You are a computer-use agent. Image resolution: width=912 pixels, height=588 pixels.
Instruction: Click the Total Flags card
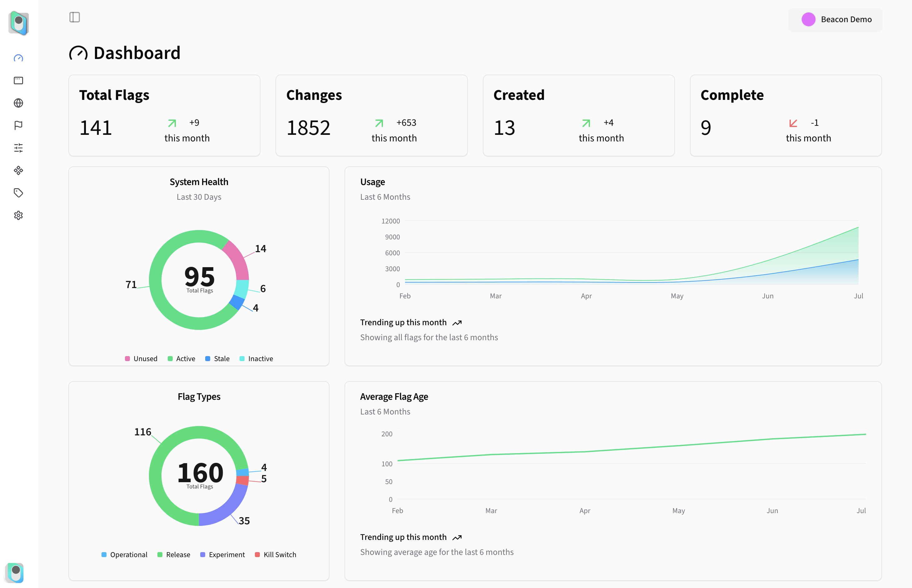click(x=164, y=115)
